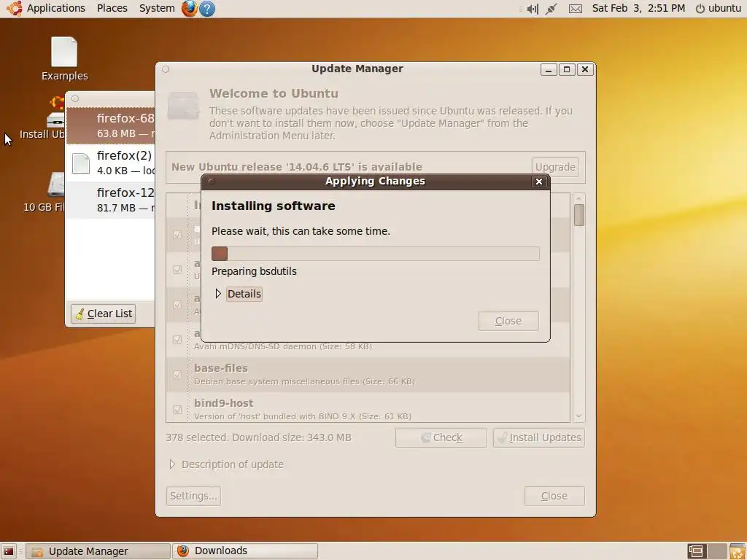Click Install Updates button
The height and width of the screenshot is (560, 747).
[x=539, y=437]
